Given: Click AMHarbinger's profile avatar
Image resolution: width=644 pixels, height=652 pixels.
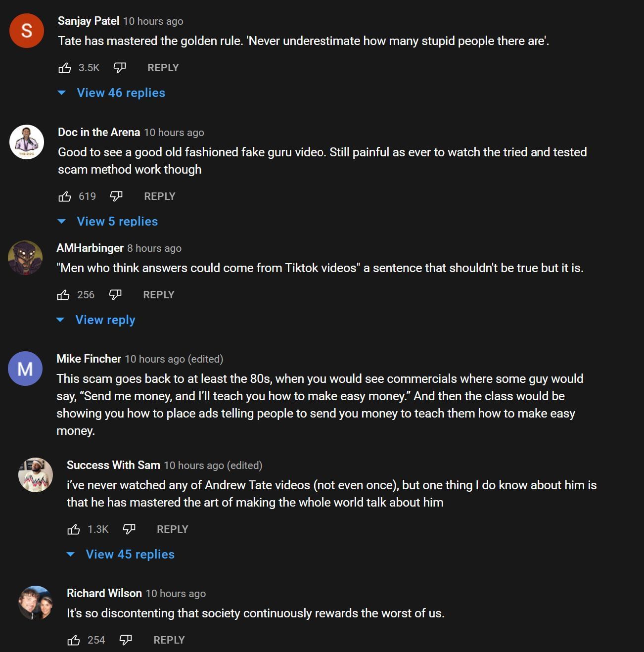Looking at the screenshot, I should [25, 258].
